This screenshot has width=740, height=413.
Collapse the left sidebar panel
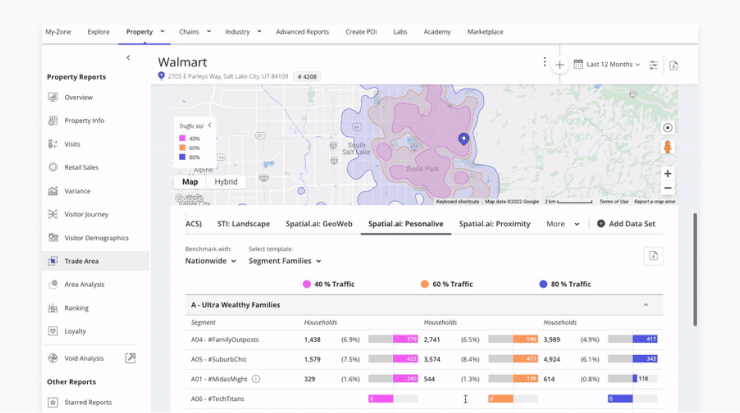128,58
